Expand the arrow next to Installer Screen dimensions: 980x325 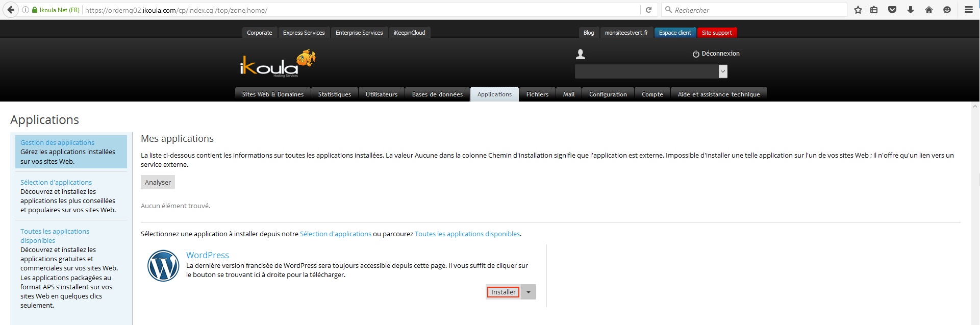coord(529,292)
